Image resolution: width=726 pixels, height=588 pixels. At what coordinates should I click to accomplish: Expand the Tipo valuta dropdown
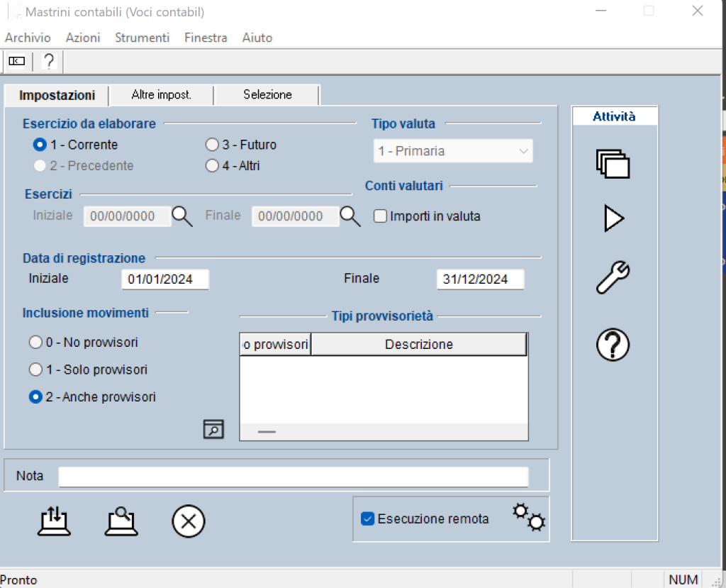point(453,151)
